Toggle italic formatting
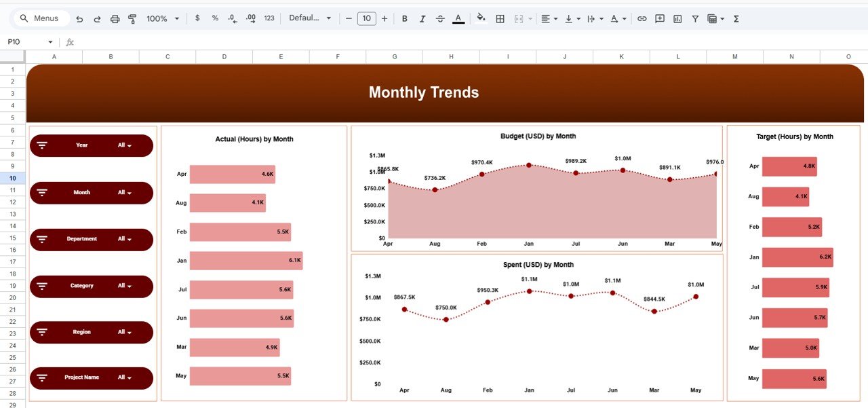The height and width of the screenshot is (408, 868). coord(422,18)
